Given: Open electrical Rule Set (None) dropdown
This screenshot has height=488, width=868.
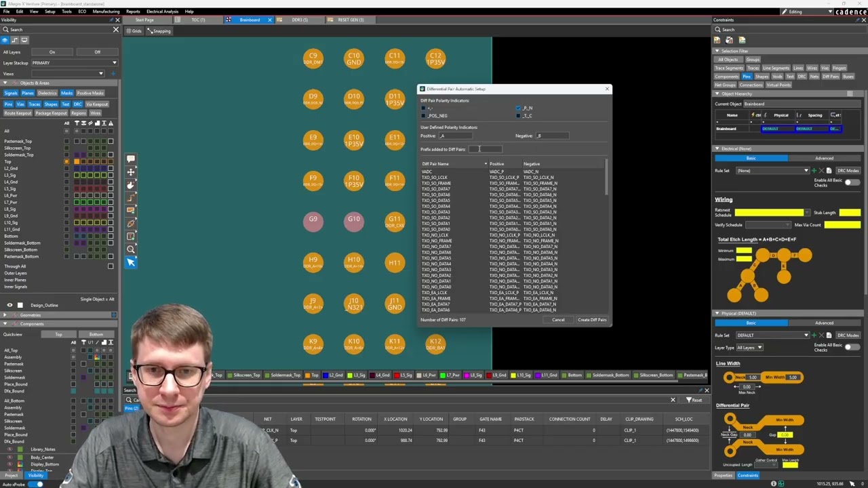Looking at the screenshot, I should tap(772, 171).
